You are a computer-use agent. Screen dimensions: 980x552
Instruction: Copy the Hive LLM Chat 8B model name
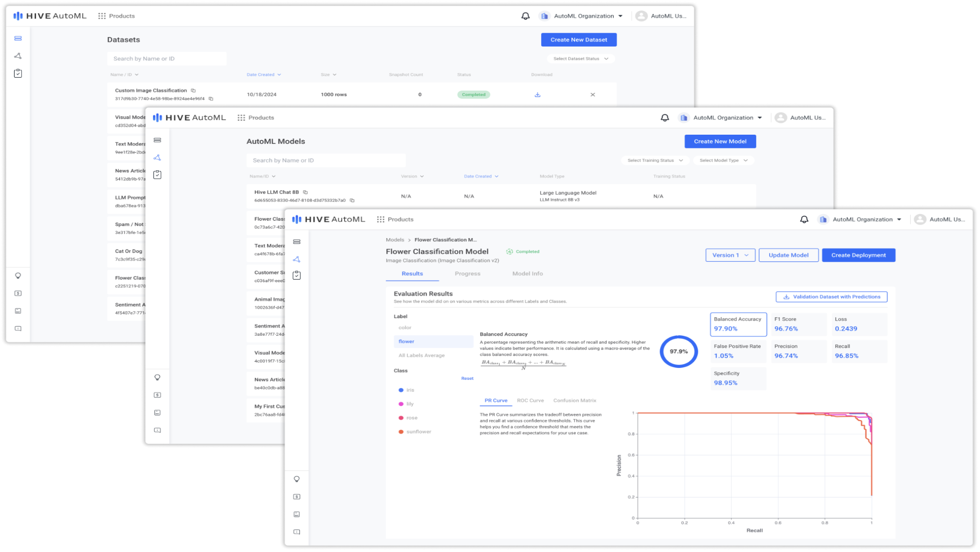305,193
